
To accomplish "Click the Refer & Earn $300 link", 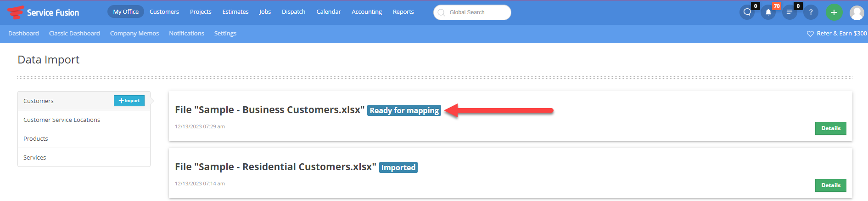I will tap(837, 34).
